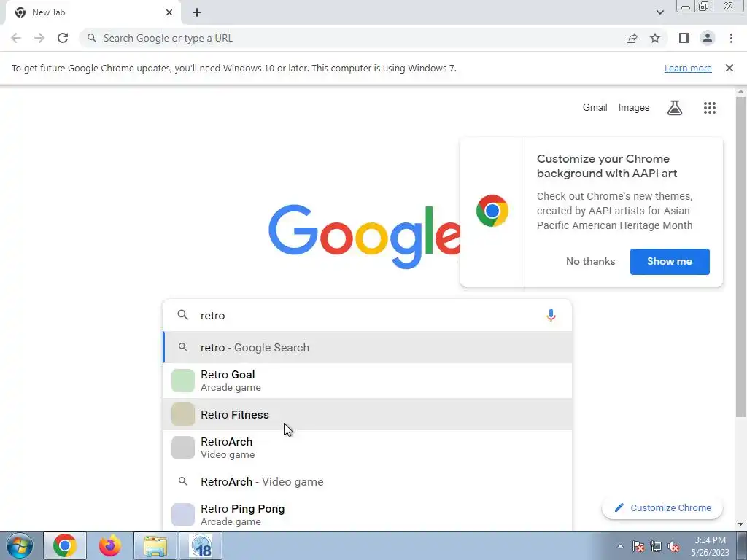The width and height of the screenshot is (747, 560).
Task: Close the New Tab tab
Action: pyautogui.click(x=169, y=12)
